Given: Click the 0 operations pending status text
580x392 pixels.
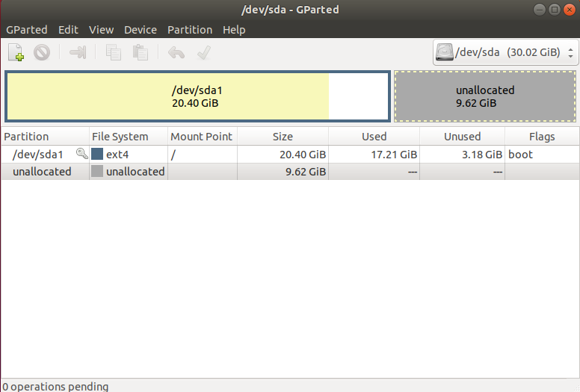Looking at the screenshot, I should point(55,387).
